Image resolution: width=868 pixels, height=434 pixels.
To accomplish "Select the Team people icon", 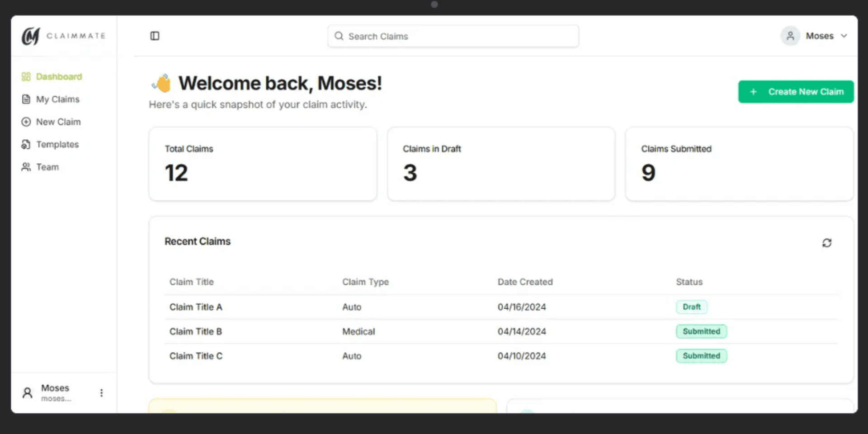I will (x=26, y=167).
